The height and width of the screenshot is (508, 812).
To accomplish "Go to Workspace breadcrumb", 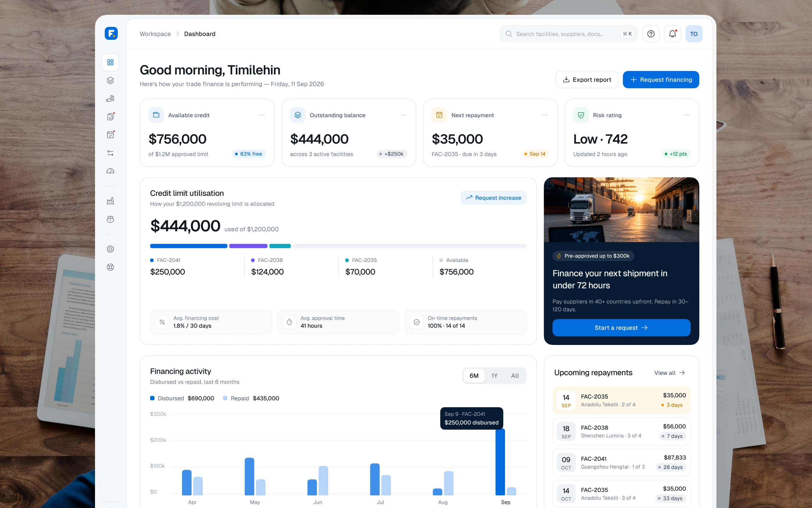I will 155,34.
